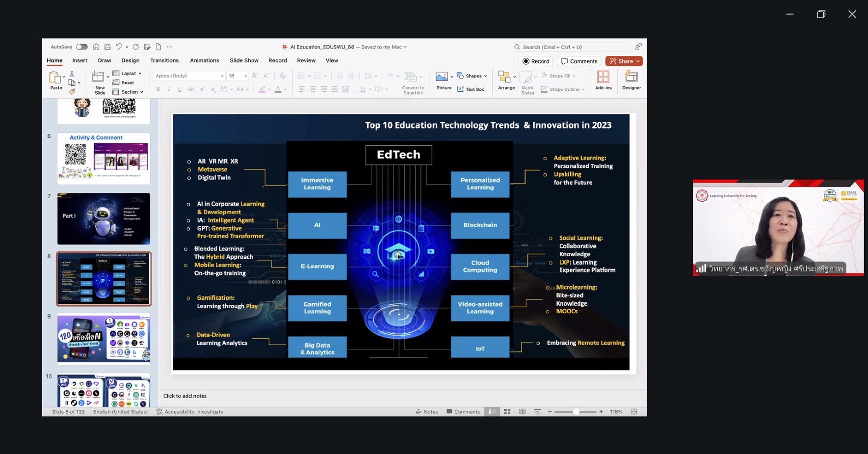This screenshot has height=454, width=868.
Task: Click the Format Painter brush icon
Action: click(72, 92)
